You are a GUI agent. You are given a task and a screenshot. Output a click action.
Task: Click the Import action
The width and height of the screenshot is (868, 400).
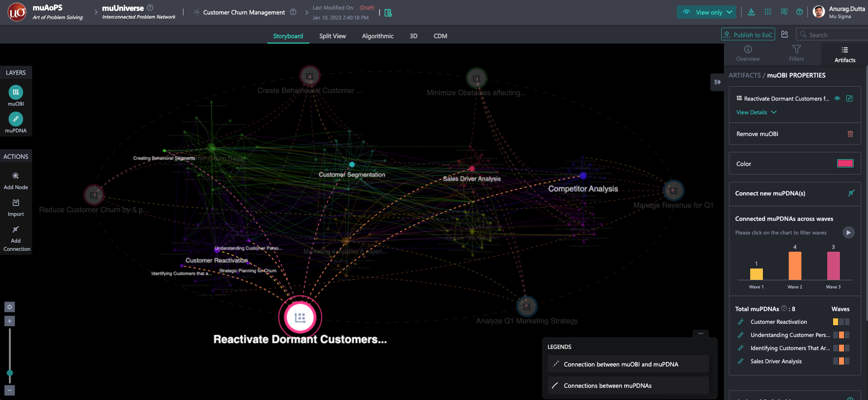(16, 208)
